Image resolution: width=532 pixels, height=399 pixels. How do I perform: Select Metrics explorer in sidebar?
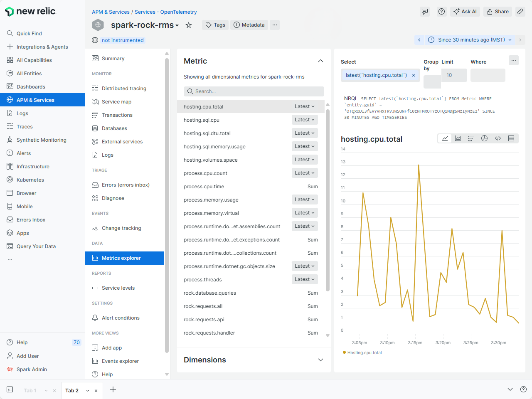point(124,258)
